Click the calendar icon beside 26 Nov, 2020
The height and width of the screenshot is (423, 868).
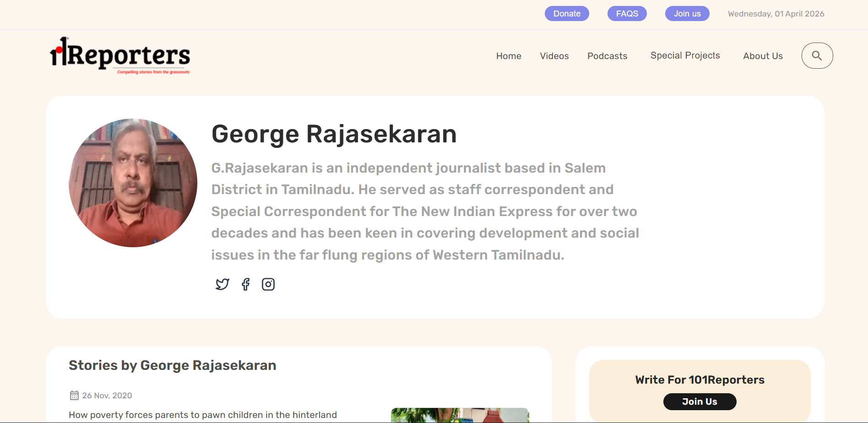click(74, 396)
